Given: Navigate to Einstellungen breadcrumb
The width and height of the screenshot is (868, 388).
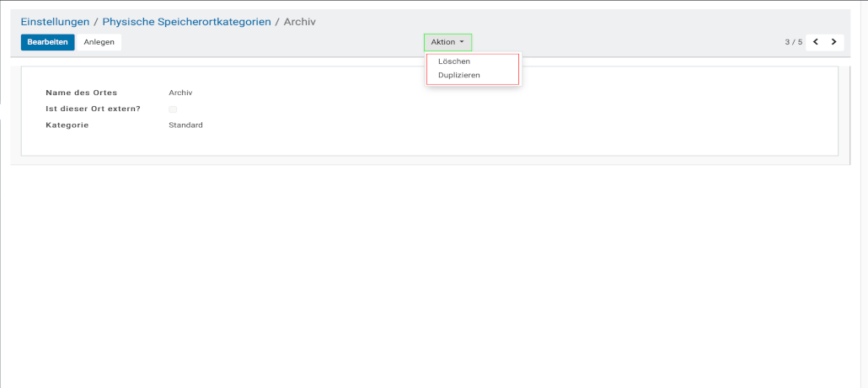Looking at the screenshot, I should [x=55, y=22].
